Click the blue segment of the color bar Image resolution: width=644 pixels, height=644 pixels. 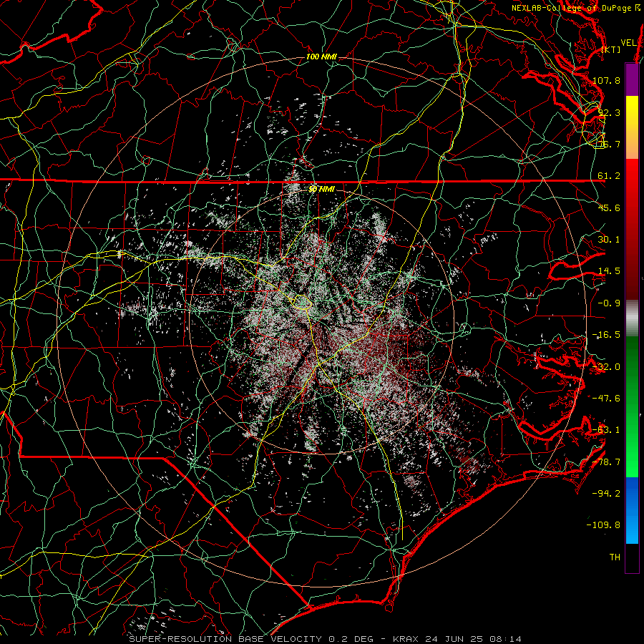coord(632,510)
